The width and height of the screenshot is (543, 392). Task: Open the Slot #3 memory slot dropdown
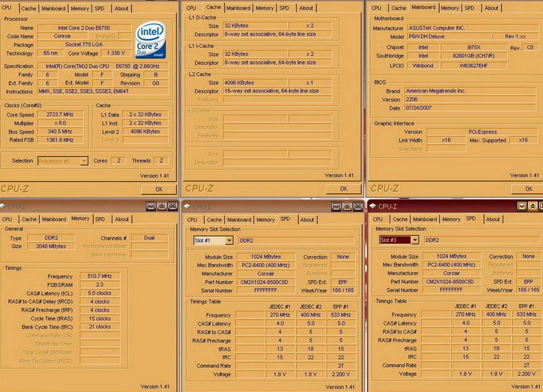click(x=415, y=240)
